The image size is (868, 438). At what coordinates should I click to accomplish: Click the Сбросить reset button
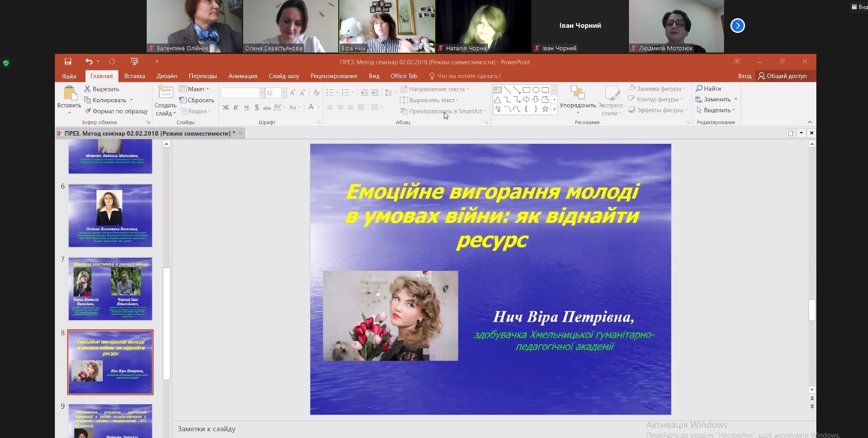197,100
